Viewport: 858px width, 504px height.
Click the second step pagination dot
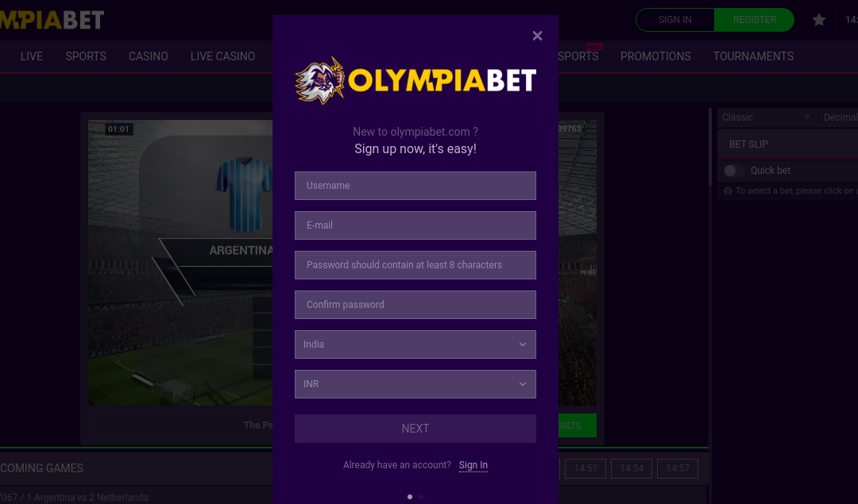pos(421,497)
